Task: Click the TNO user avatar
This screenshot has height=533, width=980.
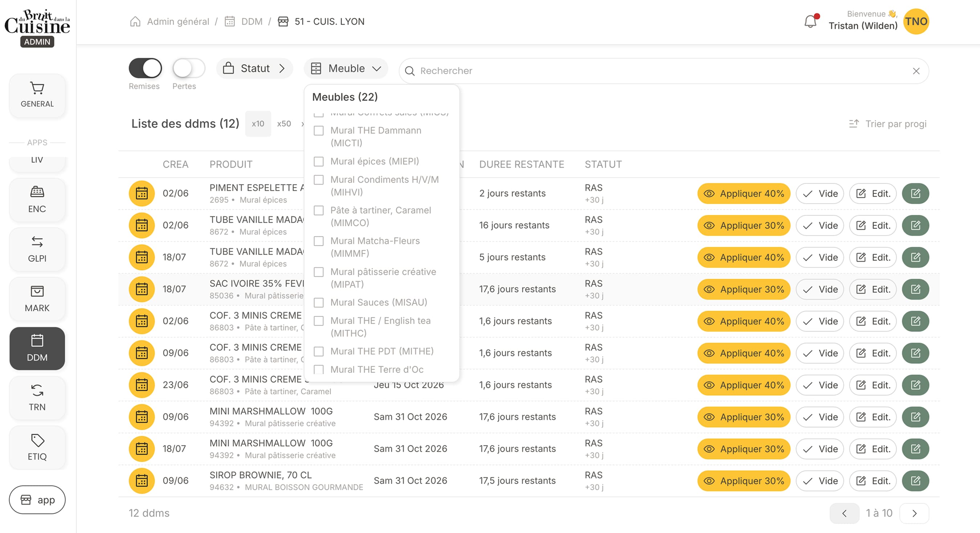Action: [x=916, y=21]
